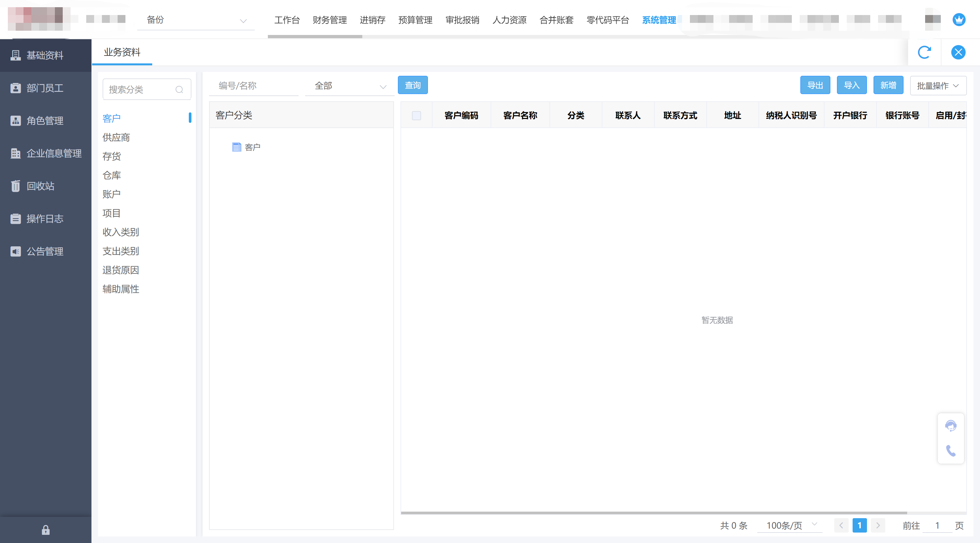Click the 联系方式 column header

(x=680, y=116)
